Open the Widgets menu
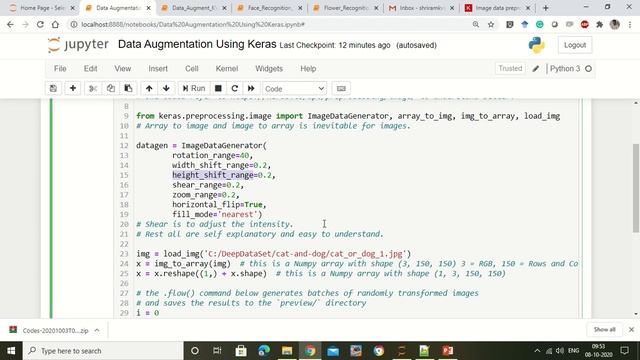This screenshot has width=640, height=360. [x=269, y=69]
